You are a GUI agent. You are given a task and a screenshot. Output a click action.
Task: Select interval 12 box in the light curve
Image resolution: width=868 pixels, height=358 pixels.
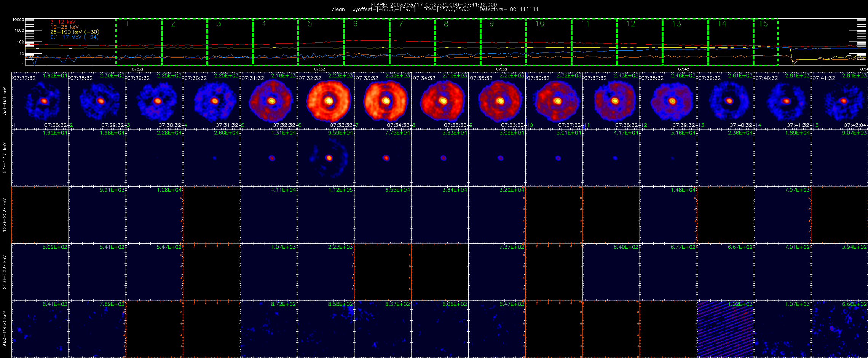coord(640,42)
